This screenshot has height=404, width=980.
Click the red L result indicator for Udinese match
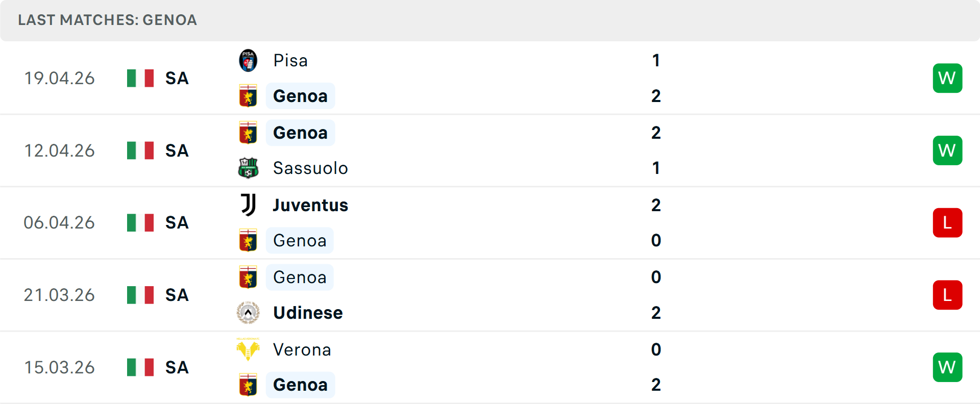pos(947,295)
